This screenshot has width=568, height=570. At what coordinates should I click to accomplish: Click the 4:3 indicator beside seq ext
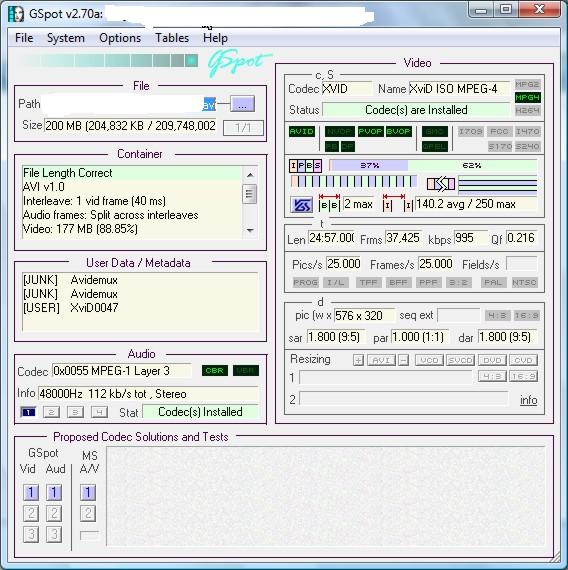coord(497,316)
